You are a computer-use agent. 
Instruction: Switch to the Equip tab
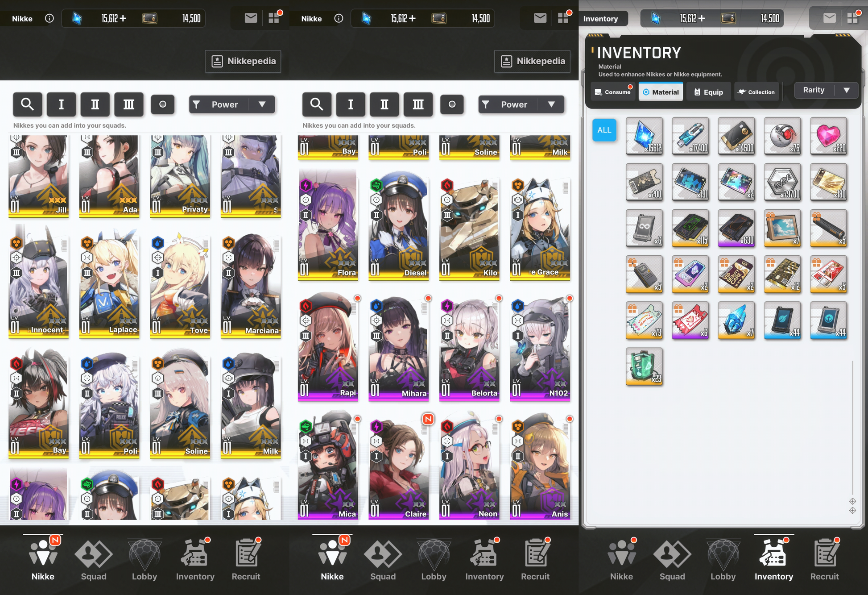click(709, 92)
